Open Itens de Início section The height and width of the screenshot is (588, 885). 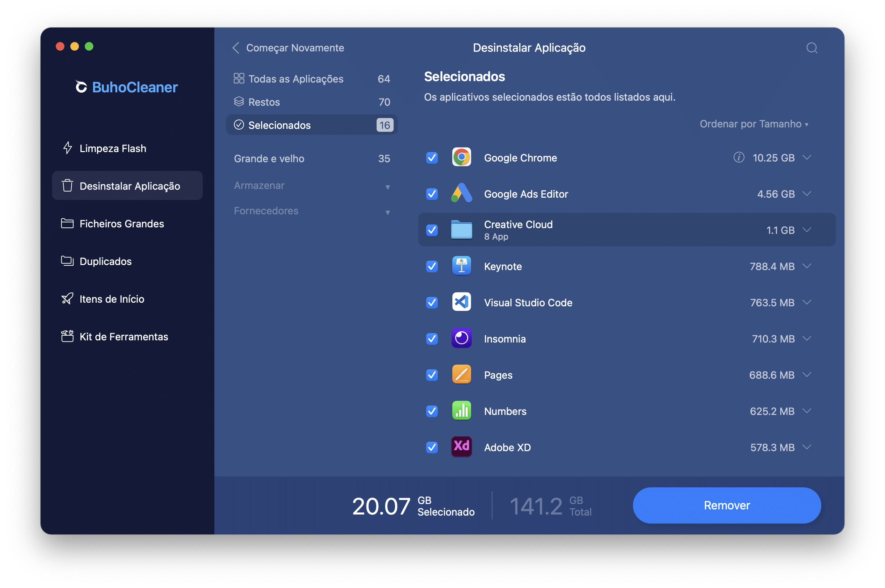(x=127, y=299)
